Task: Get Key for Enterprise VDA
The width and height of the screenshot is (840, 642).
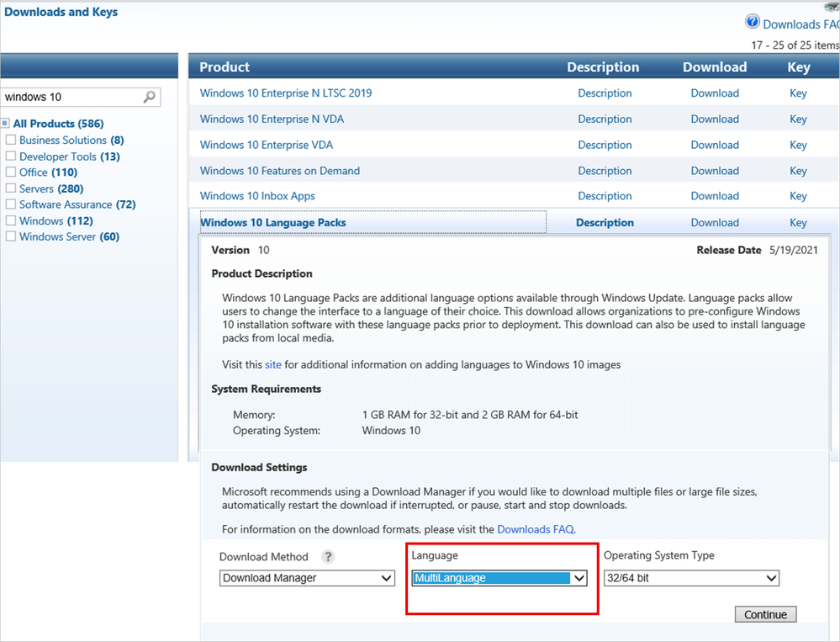Action: (798, 145)
